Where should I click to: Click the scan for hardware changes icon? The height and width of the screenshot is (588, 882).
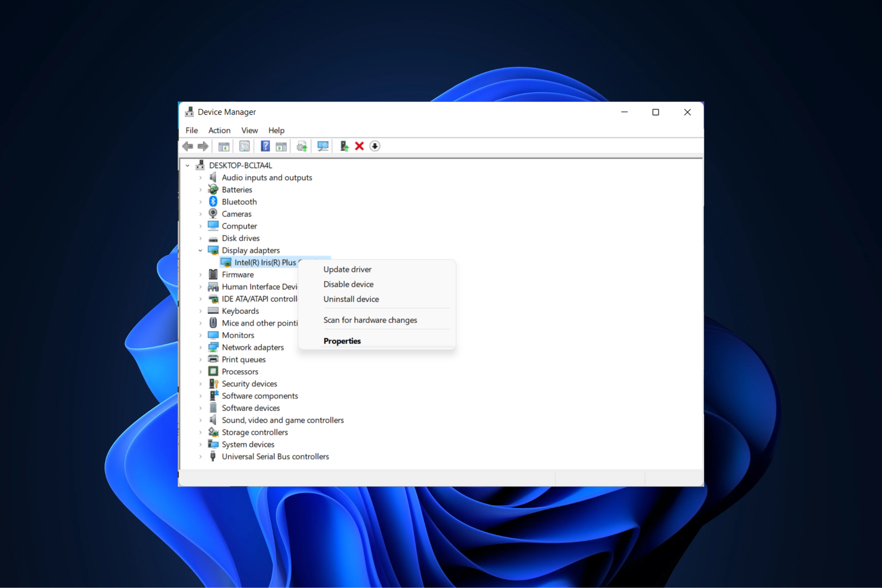click(x=323, y=145)
